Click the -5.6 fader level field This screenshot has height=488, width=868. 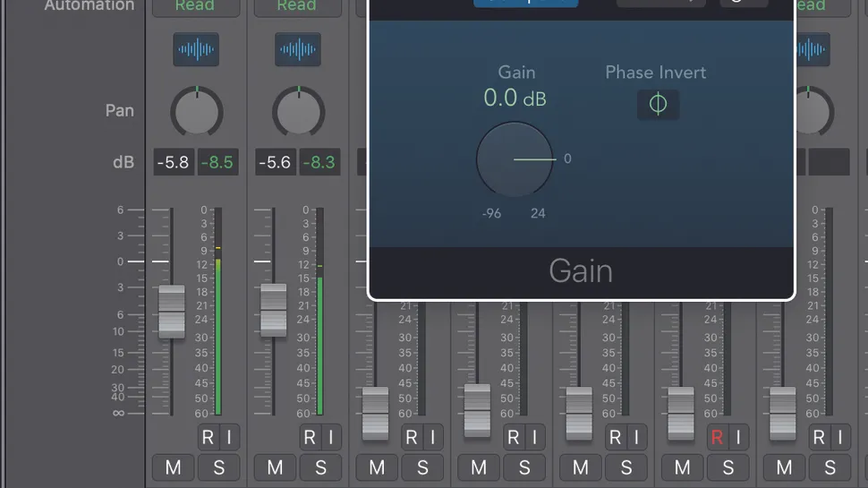[275, 162]
